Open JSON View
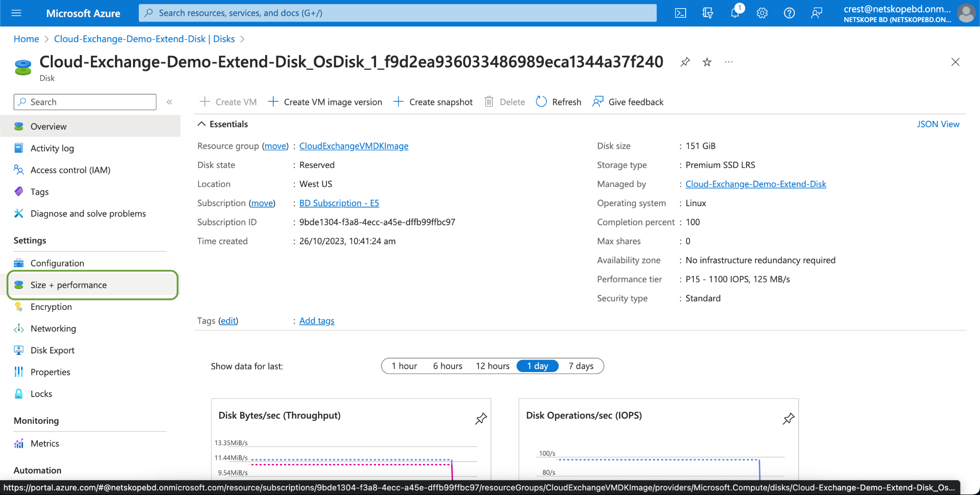The height and width of the screenshot is (495, 980). point(938,124)
